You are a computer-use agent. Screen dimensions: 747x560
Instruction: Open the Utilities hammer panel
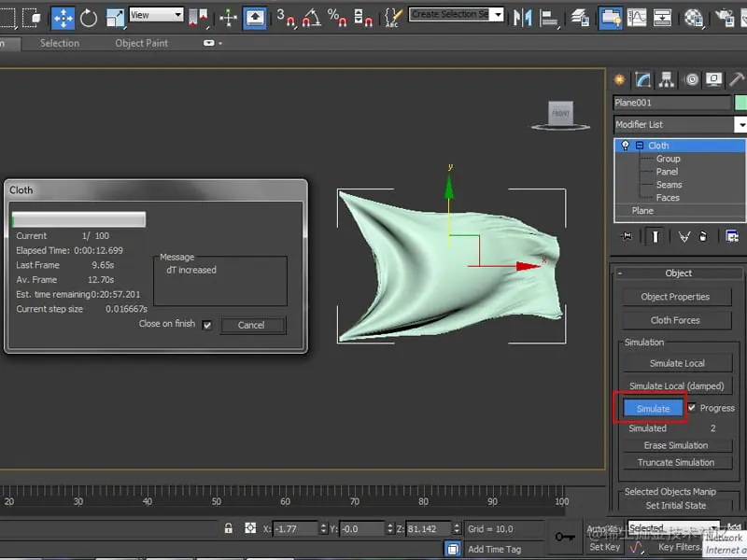(737, 79)
